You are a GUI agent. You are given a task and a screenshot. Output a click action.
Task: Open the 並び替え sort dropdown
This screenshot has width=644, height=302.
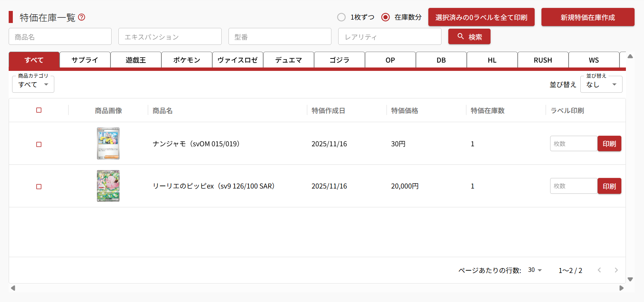coord(601,84)
